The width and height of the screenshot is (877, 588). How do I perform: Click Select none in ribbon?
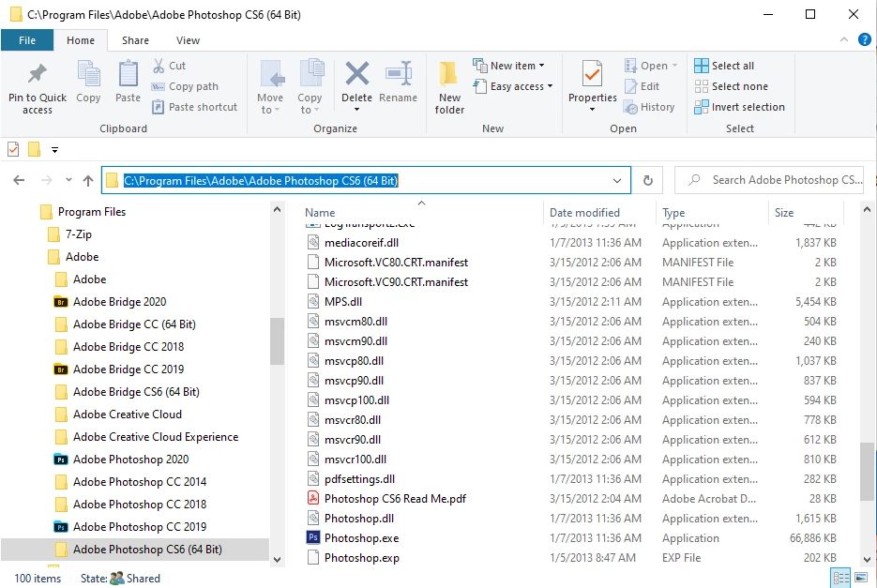(x=732, y=86)
